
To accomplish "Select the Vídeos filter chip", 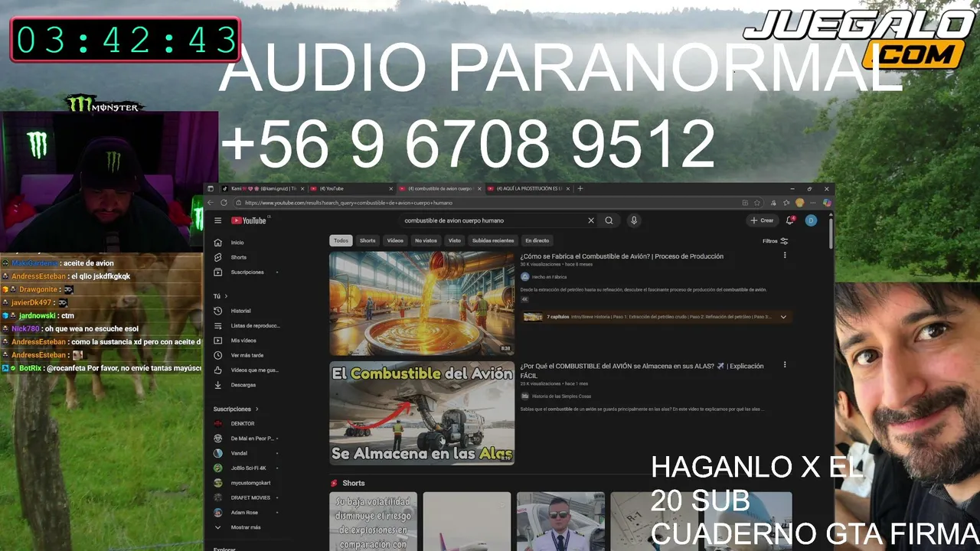I will [x=395, y=240].
